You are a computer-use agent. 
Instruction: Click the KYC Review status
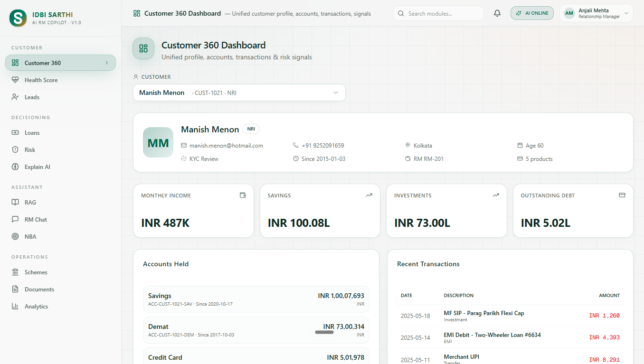click(204, 159)
